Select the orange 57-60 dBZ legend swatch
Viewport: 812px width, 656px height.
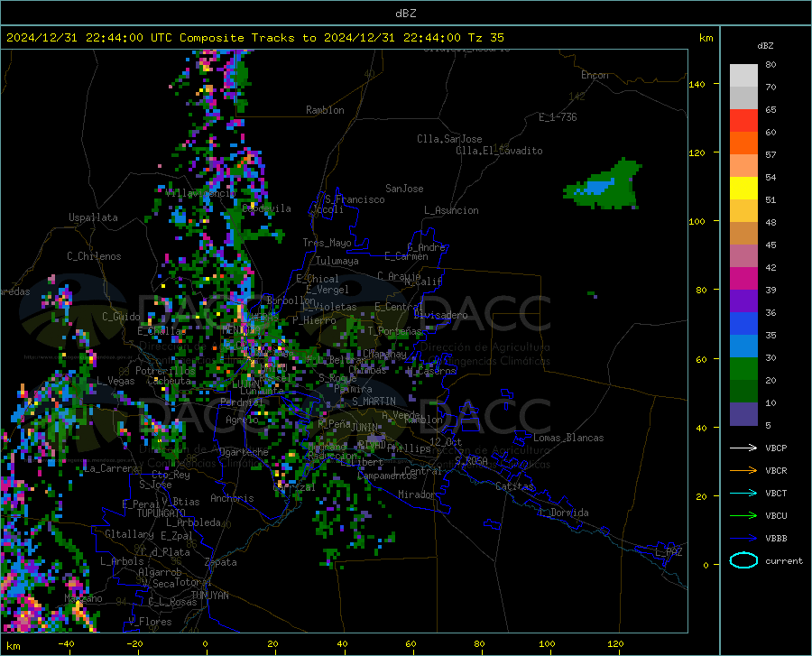click(743, 143)
